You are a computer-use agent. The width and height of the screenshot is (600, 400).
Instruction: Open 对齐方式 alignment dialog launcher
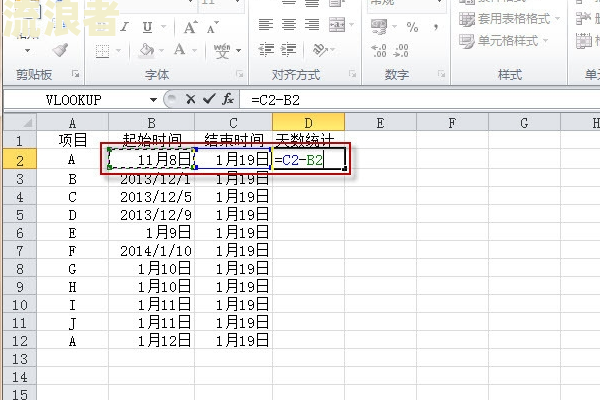pyautogui.click(x=353, y=74)
